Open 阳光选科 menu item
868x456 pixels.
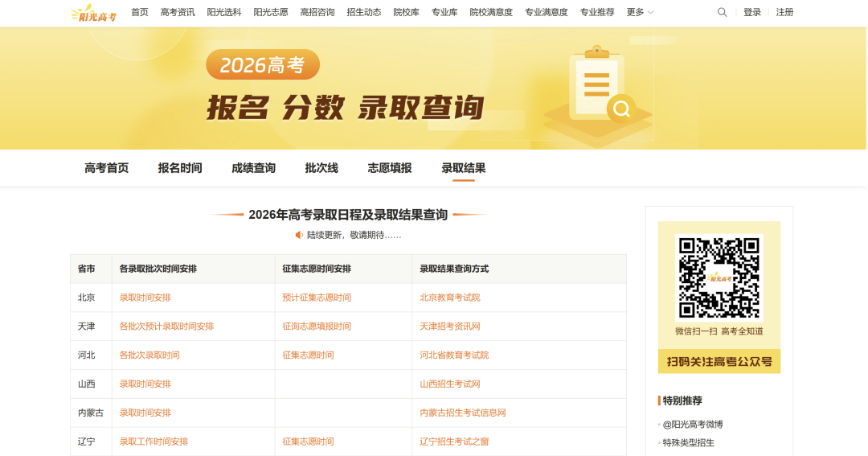[x=224, y=12]
